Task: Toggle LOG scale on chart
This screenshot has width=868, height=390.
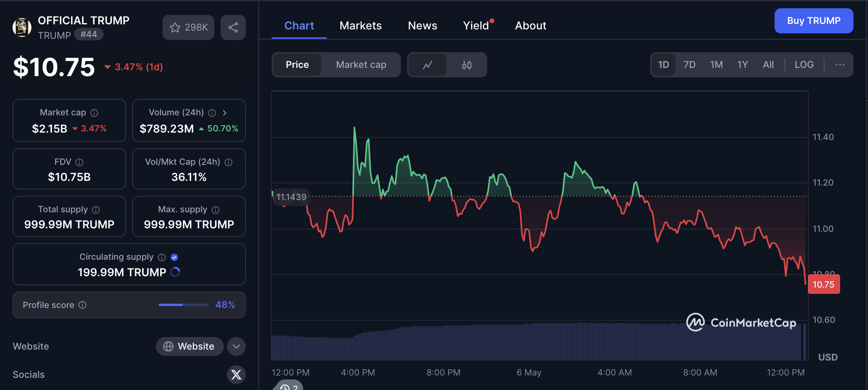Action: click(804, 65)
